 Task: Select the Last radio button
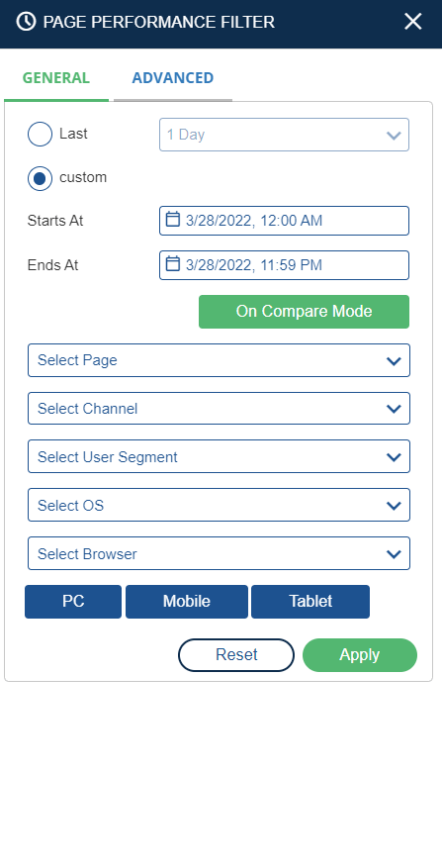[x=40, y=135]
